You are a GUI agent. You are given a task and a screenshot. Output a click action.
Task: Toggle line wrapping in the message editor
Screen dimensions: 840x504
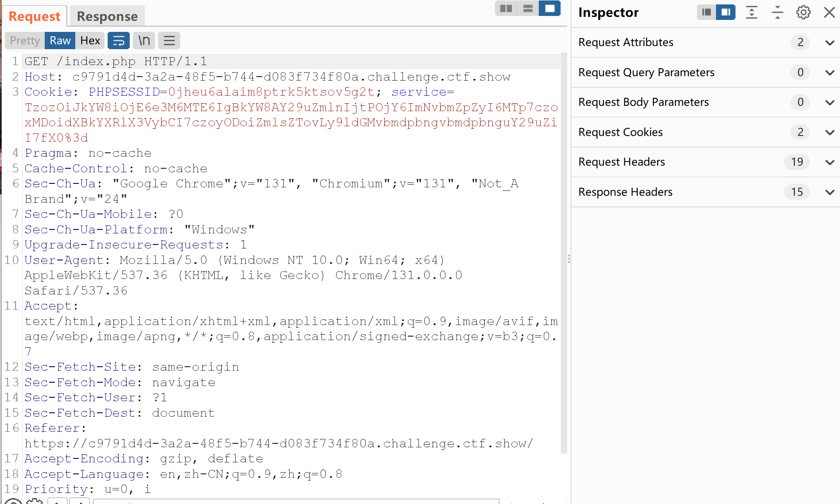[x=119, y=41]
